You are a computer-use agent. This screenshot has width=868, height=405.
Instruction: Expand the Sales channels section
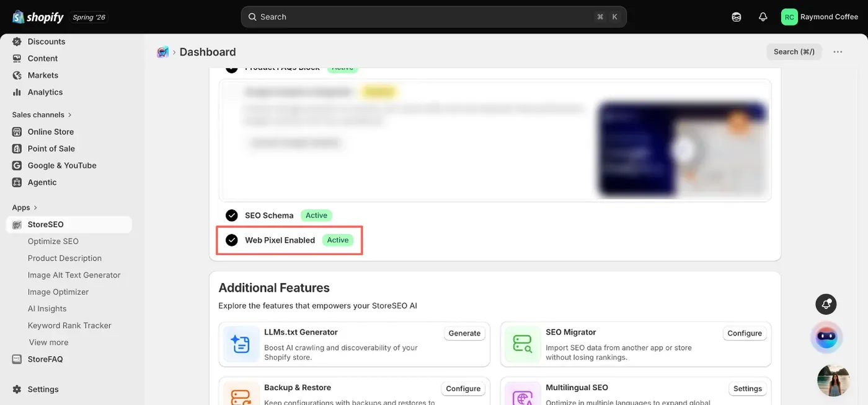pos(42,115)
